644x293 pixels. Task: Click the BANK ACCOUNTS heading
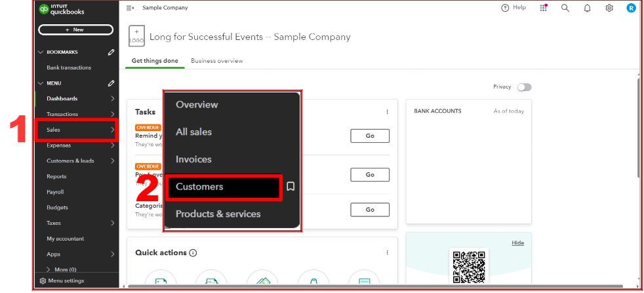click(x=437, y=111)
